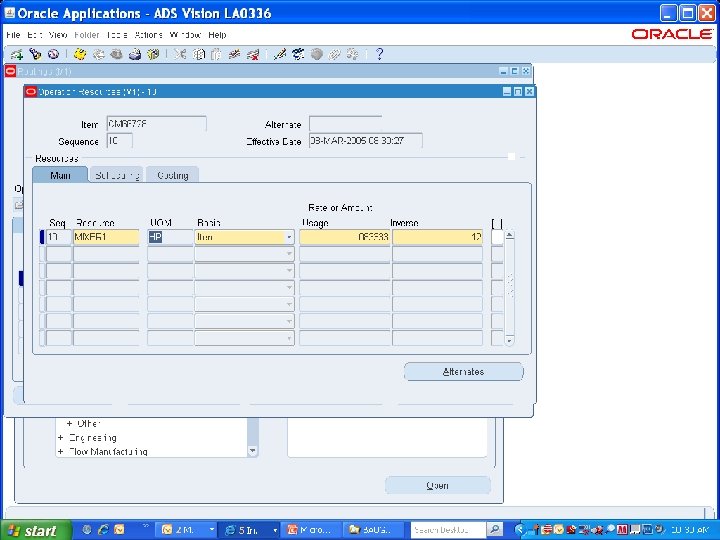Click resources scrollbar down arrow
Viewport: 720px width, 540px height.
pos(509,341)
